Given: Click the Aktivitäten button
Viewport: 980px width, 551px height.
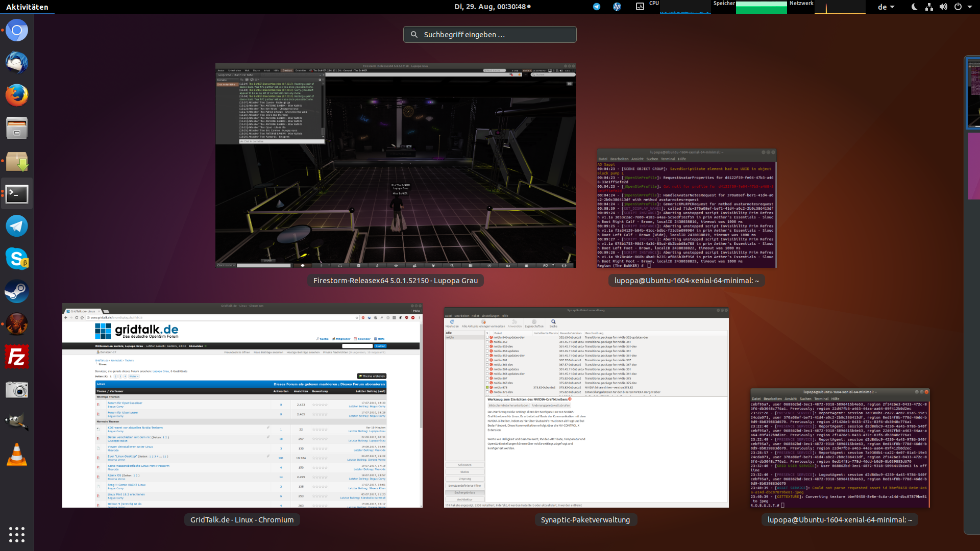Looking at the screenshot, I should point(27,7).
